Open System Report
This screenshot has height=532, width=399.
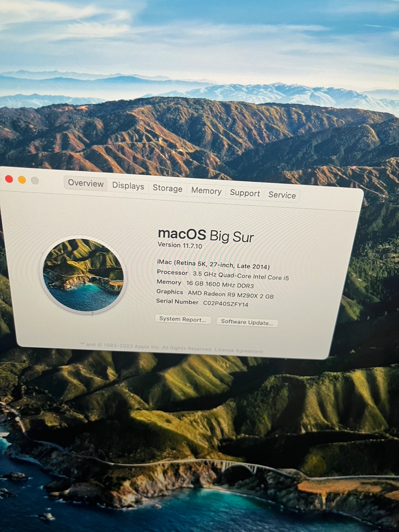pyautogui.click(x=183, y=320)
